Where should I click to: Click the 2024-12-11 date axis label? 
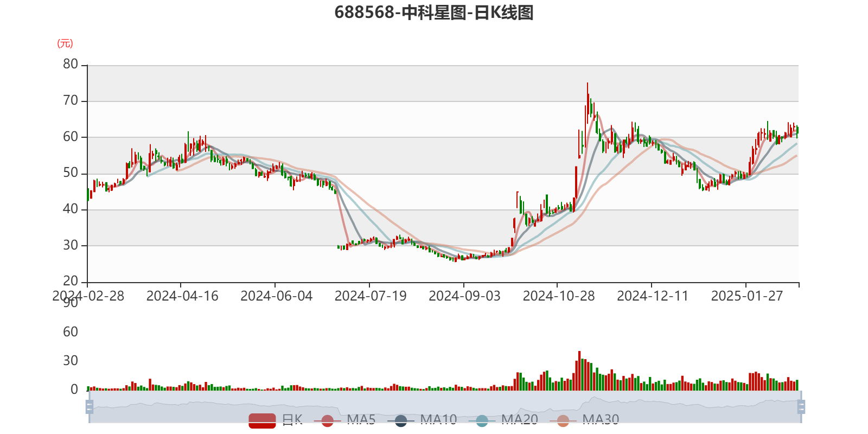[653, 296]
